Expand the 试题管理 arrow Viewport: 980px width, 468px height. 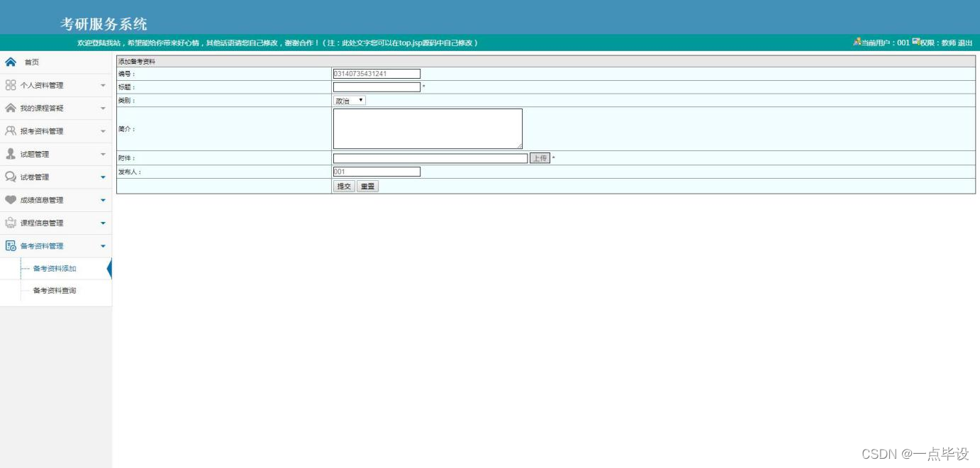[x=103, y=155]
